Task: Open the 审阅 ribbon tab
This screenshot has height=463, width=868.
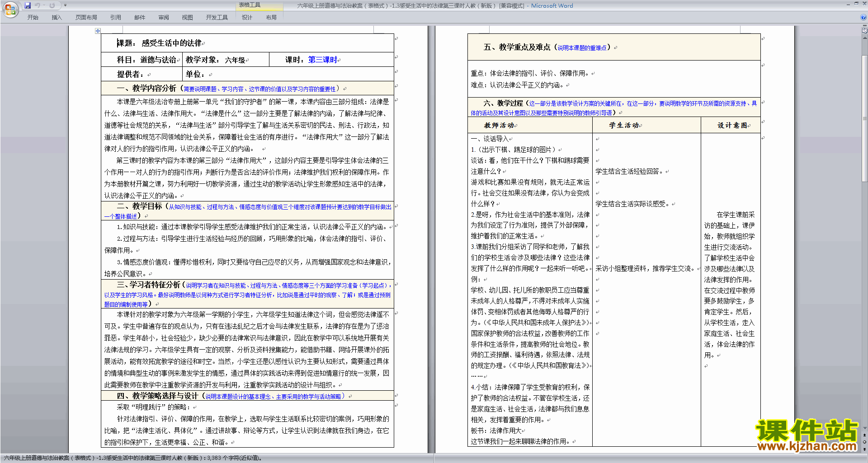Action: pos(164,17)
